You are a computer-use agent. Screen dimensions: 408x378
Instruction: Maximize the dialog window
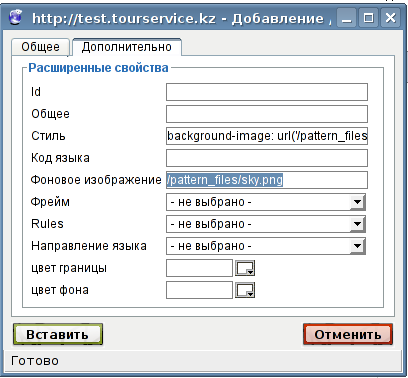point(368,18)
